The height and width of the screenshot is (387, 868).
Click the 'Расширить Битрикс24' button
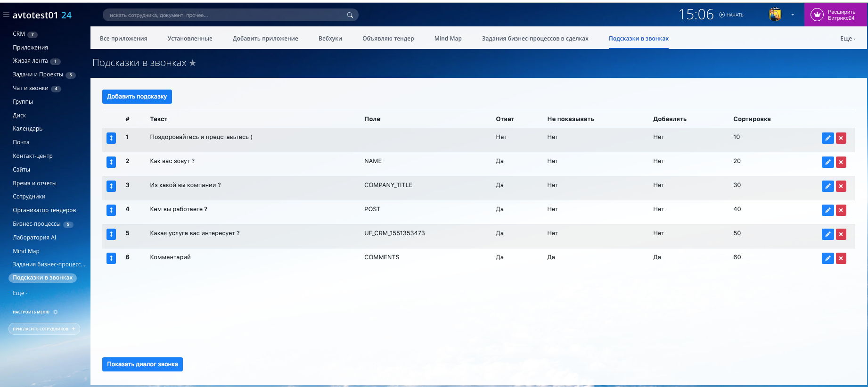pos(835,15)
